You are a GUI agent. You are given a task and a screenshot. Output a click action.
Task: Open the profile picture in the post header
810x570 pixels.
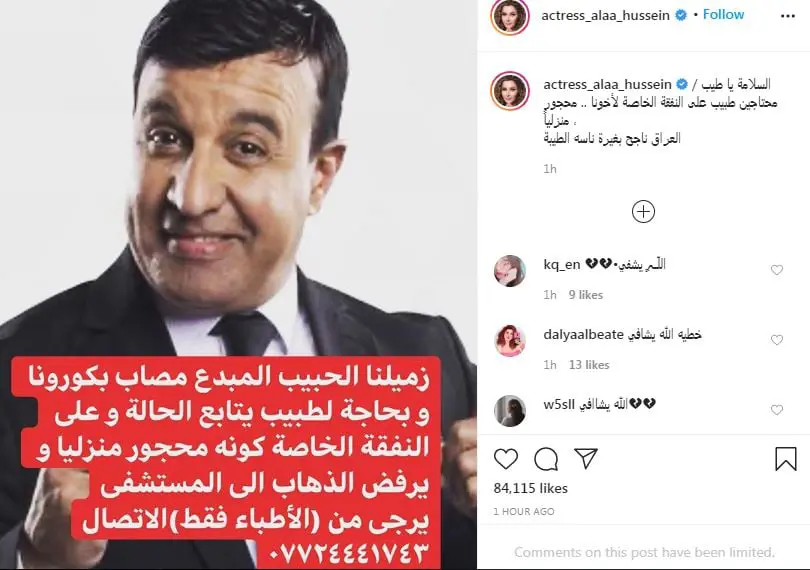510,16
